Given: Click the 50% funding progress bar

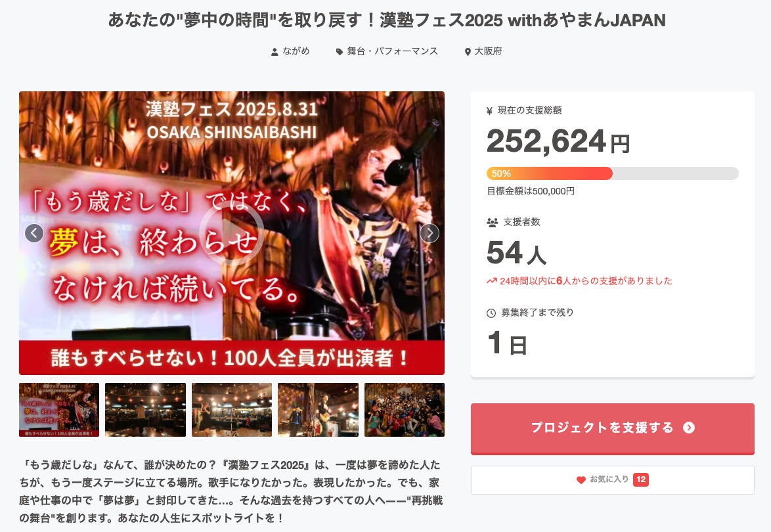Looking at the screenshot, I should tap(612, 173).
